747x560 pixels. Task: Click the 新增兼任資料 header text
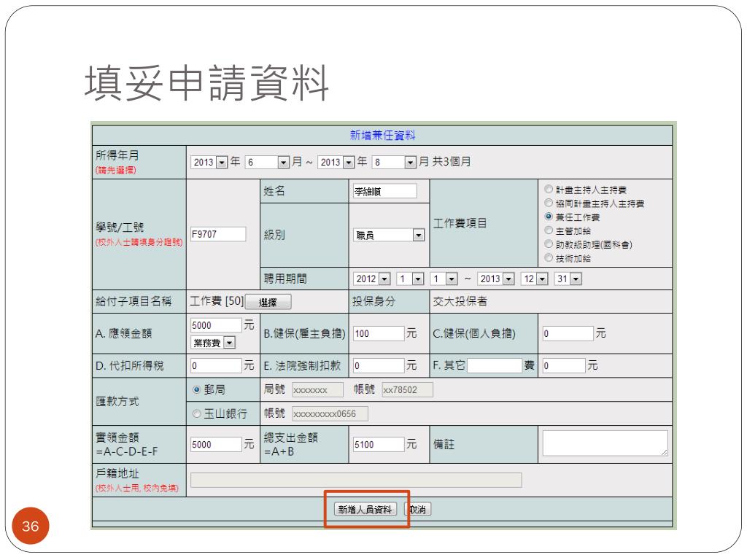(382, 136)
